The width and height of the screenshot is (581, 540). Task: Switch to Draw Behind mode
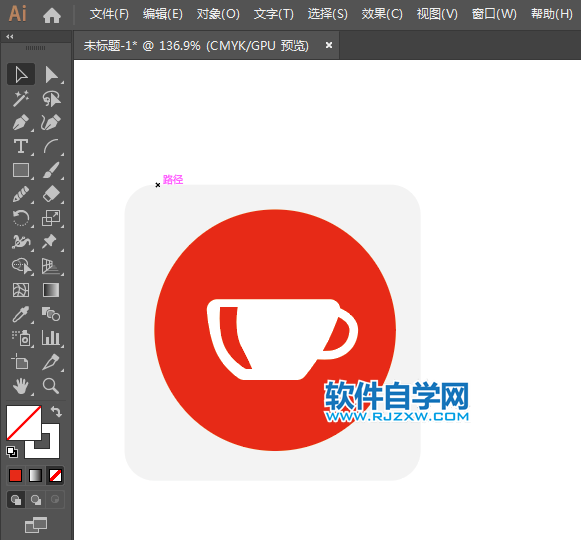coord(36,500)
